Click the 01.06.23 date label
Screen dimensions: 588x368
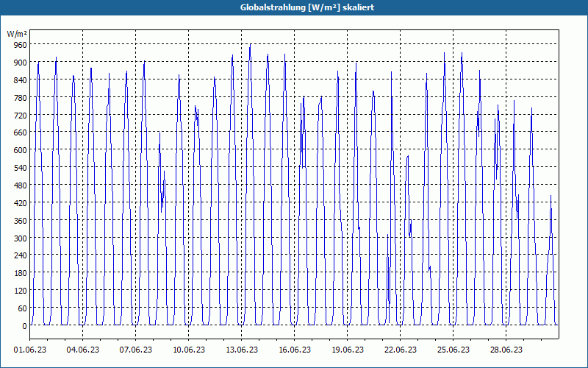30,350
